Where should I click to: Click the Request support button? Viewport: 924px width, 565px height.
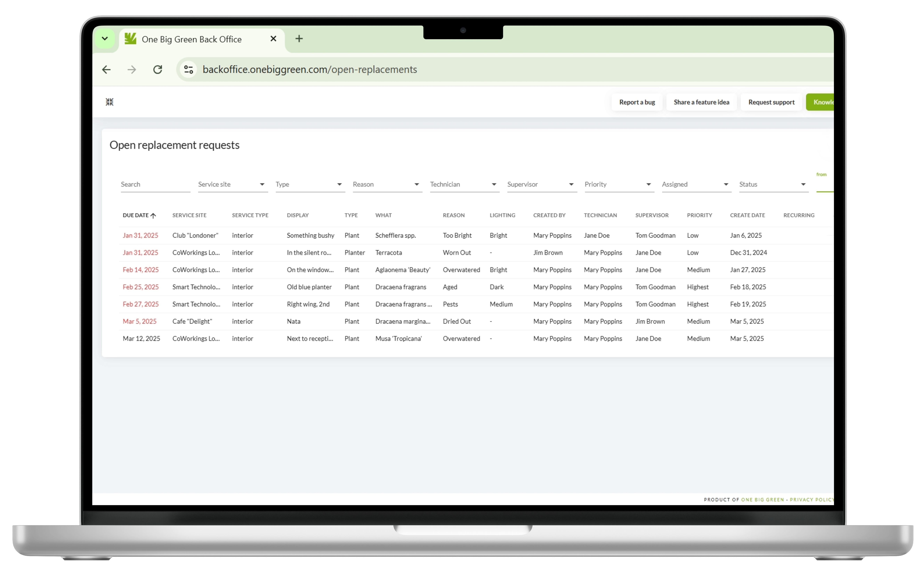click(x=771, y=102)
